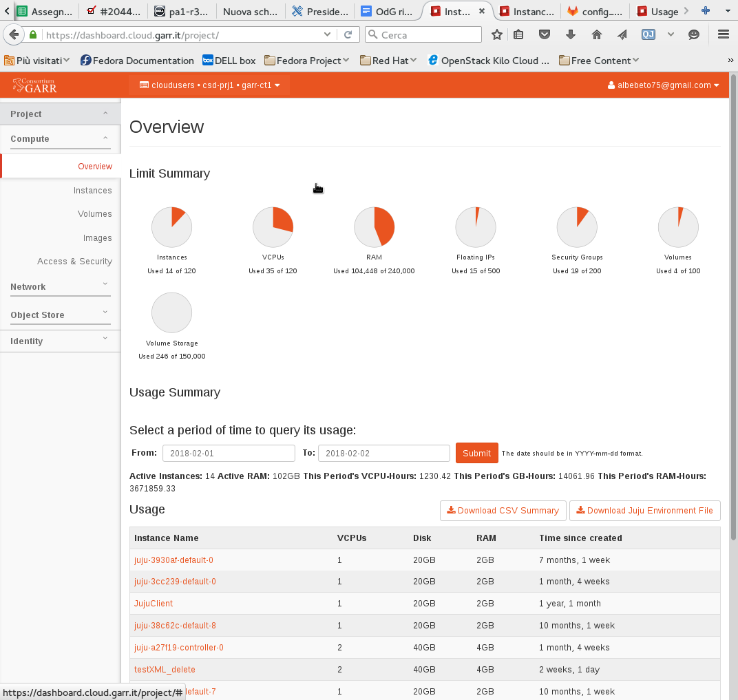Viewport: 738px width, 700px height.
Task: Expand the Identity sidebar panel
Action: click(60, 341)
